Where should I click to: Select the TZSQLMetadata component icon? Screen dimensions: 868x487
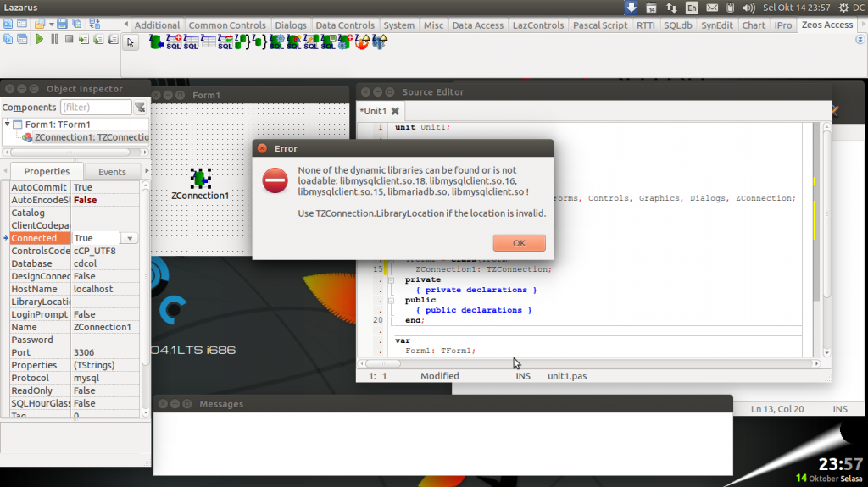coord(294,42)
